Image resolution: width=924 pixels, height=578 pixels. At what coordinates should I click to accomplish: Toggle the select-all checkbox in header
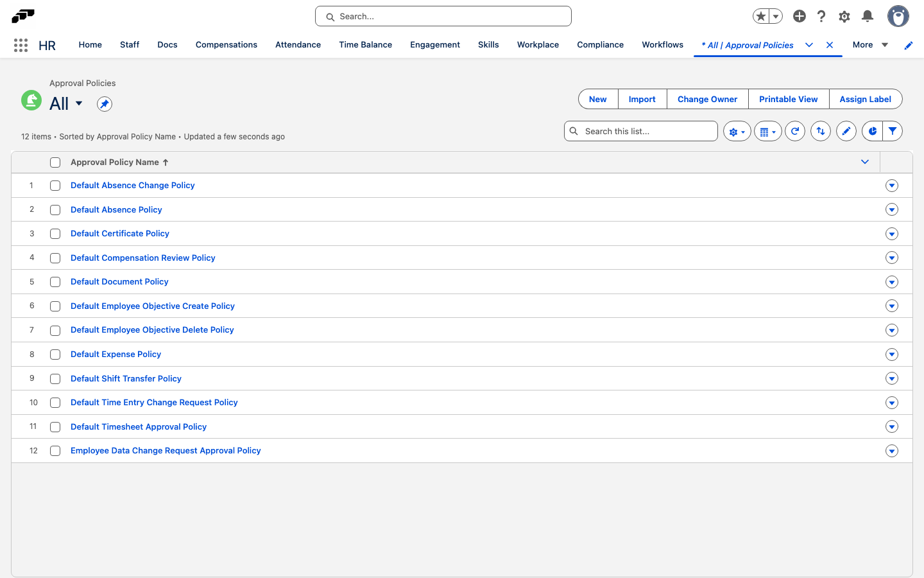(55, 162)
